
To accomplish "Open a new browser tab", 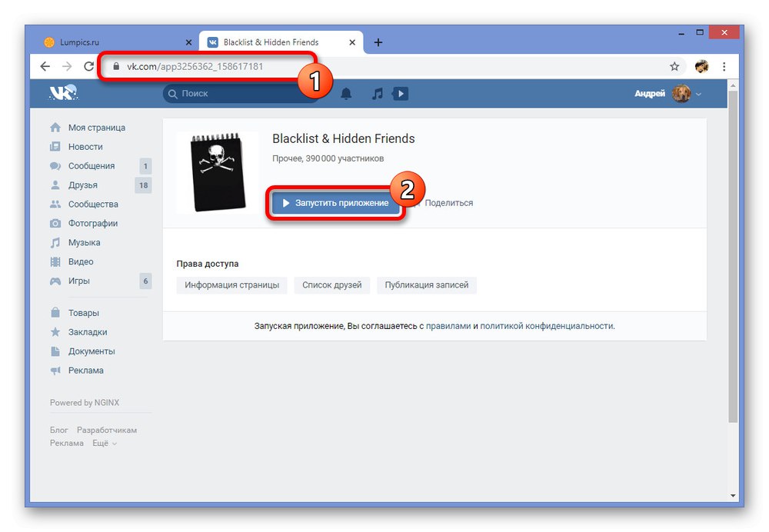I will pyautogui.click(x=378, y=42).
